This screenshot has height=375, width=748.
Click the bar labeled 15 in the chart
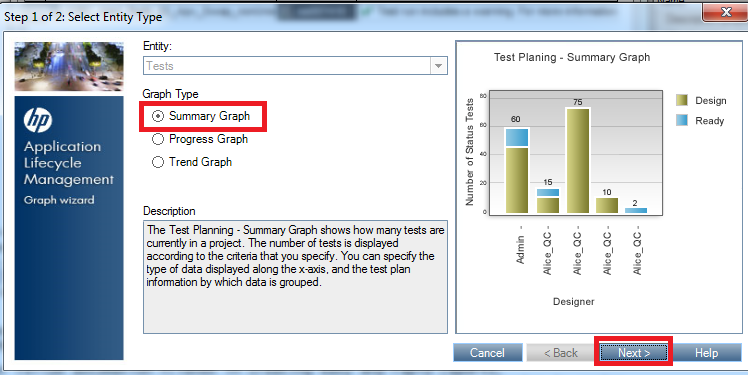(548, 201)
